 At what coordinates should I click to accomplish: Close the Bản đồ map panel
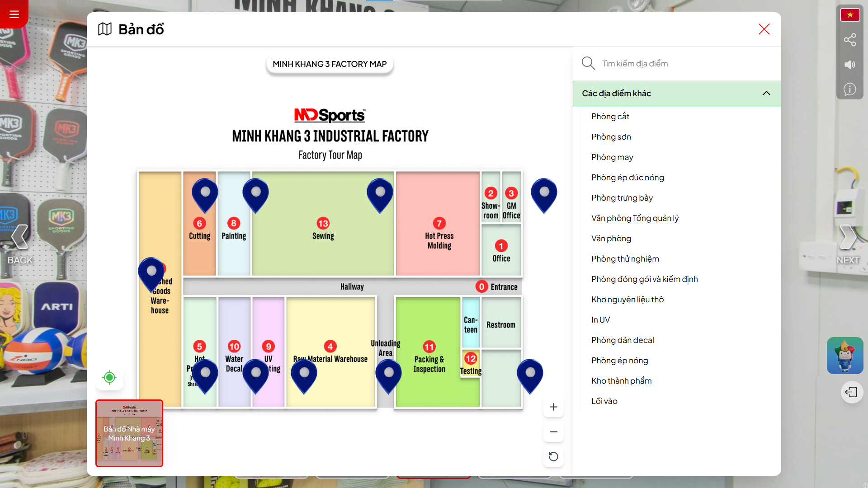(x=764, y=29)
